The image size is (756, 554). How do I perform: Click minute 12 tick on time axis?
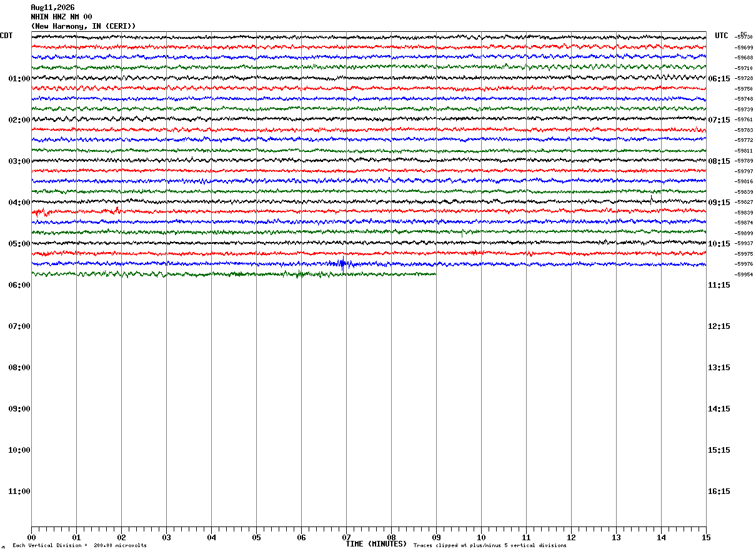tap(571, 537)
